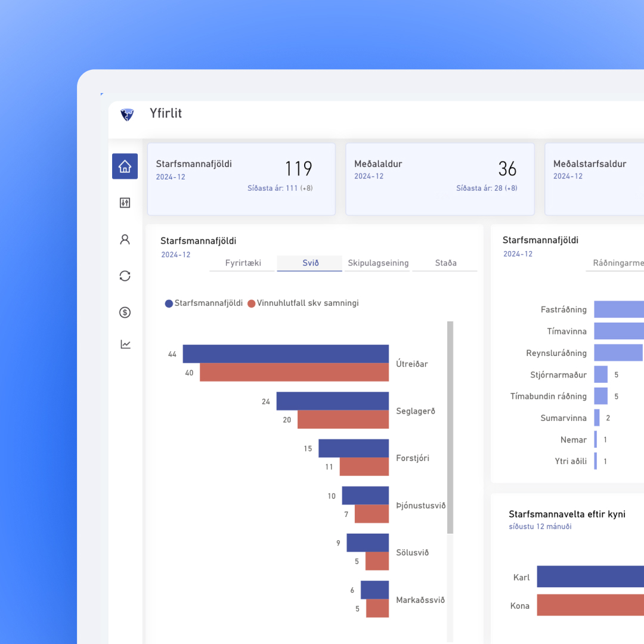The width and height of the screenshot is (644, 644).
Task: Click the red Forstjóri bar labeled 11
Action: click(364, 466)
